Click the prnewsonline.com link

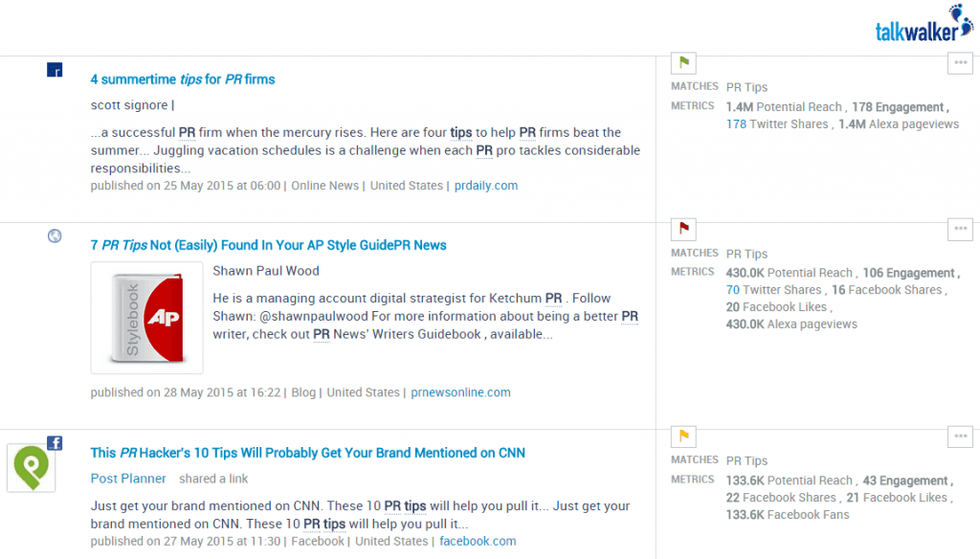click(460, 391)
